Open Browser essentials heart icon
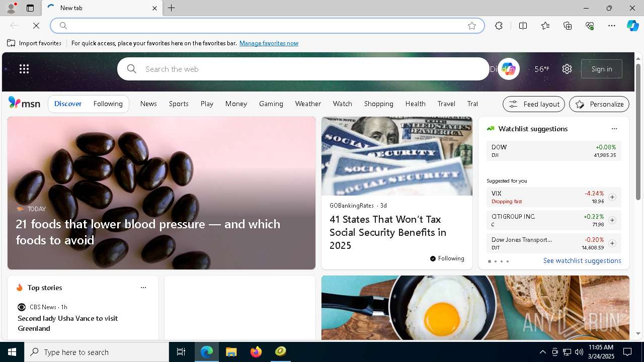 [590, 26]
